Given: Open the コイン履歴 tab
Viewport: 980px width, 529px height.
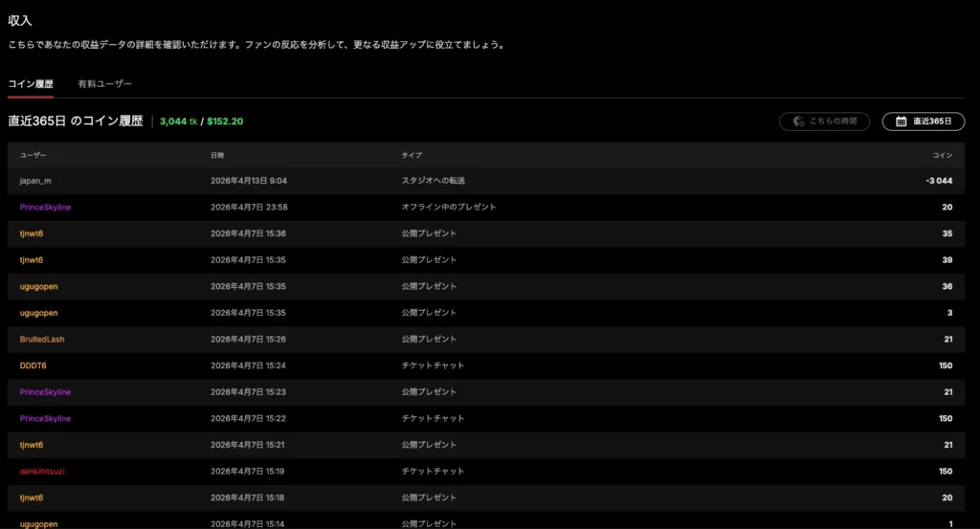Looking at the screenshot, I should pos(30,83).
